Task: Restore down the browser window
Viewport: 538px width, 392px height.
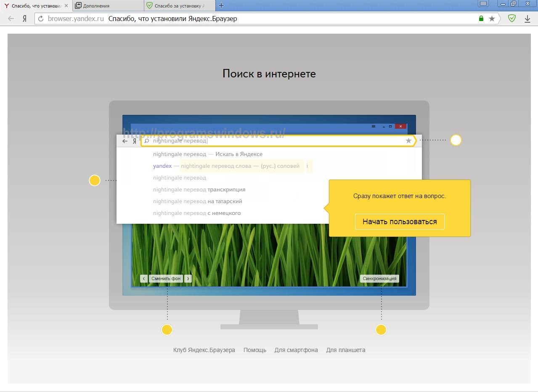Action: 514,3
